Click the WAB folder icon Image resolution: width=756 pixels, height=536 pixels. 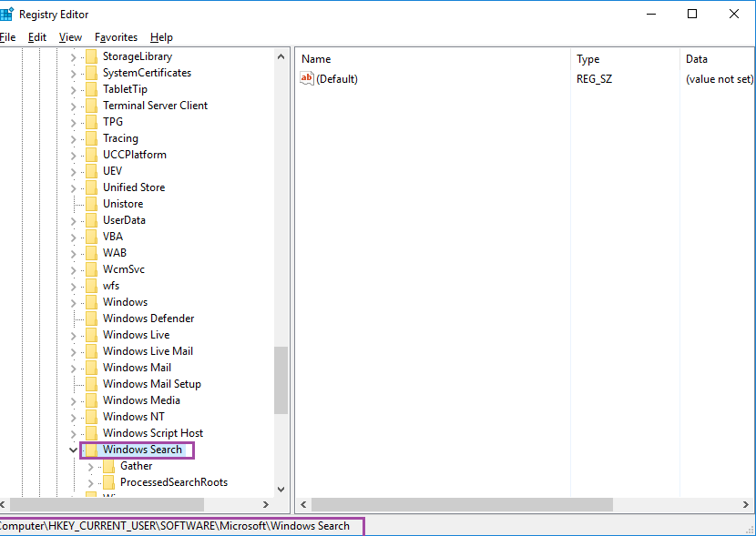(91, 253)
